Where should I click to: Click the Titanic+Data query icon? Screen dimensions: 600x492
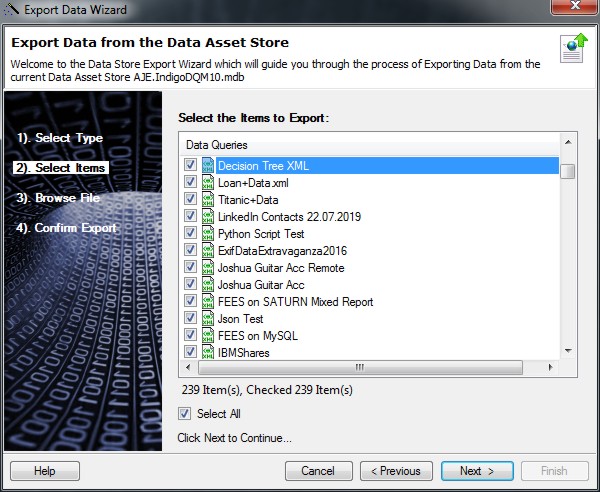click(x=208, y=199)
